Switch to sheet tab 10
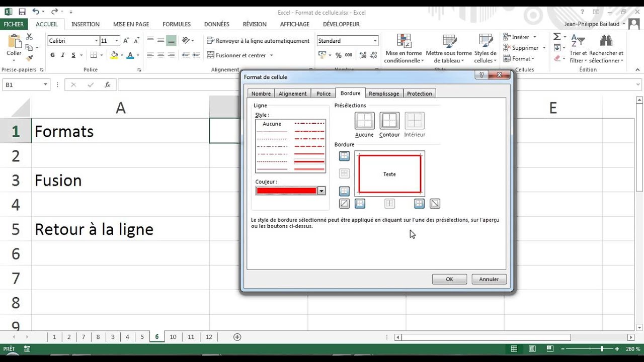The height and width of the screenshot is (362, 644). tap(173, 337)
